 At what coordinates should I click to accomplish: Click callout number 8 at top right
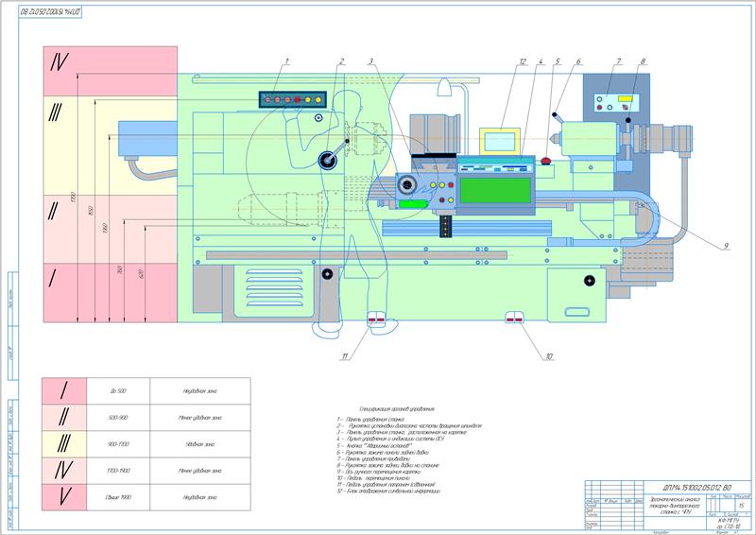(643, 61)
